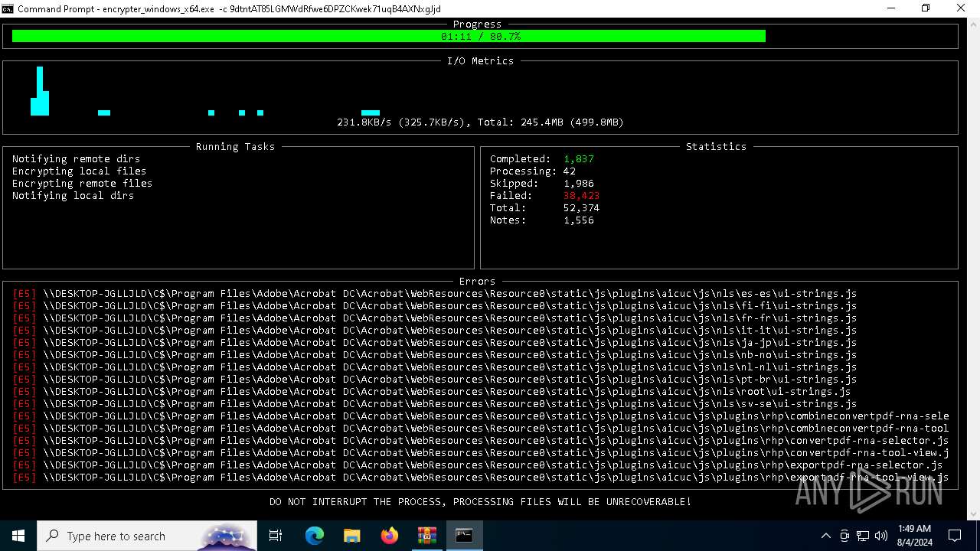Launch Firefox from the taskbar
The width and height of the screenshot is (980, 551).
pos(389,536)
